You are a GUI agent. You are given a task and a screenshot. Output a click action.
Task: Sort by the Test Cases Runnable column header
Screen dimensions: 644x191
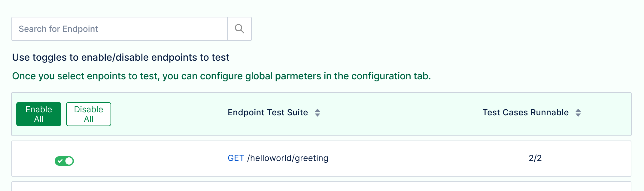(525, 113)
